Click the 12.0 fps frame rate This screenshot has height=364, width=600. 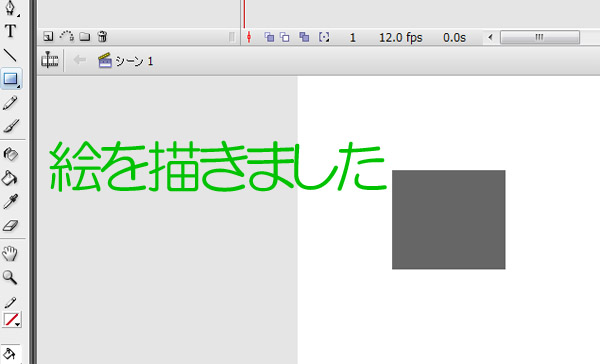point(401,38)
